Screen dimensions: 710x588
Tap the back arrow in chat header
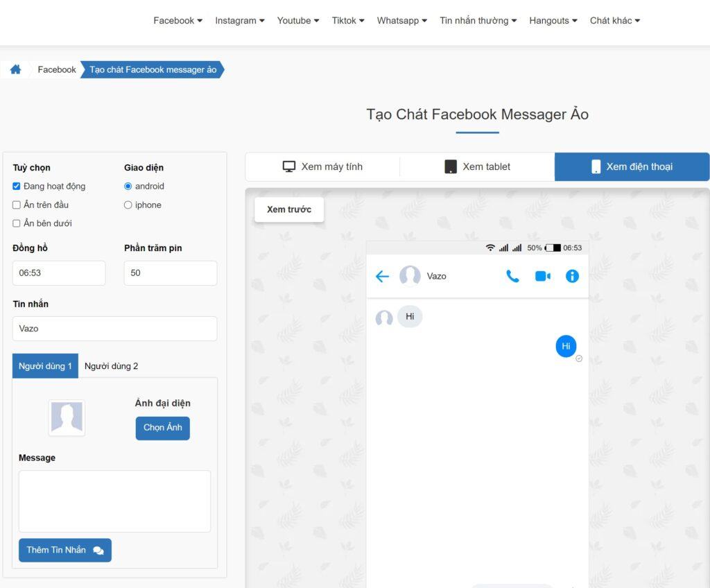coord(382,277)
